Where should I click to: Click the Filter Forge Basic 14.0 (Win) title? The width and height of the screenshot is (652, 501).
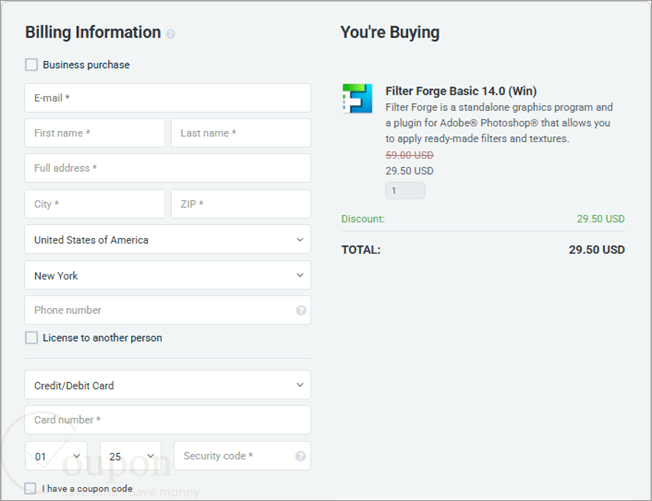(x=461, y=91)
